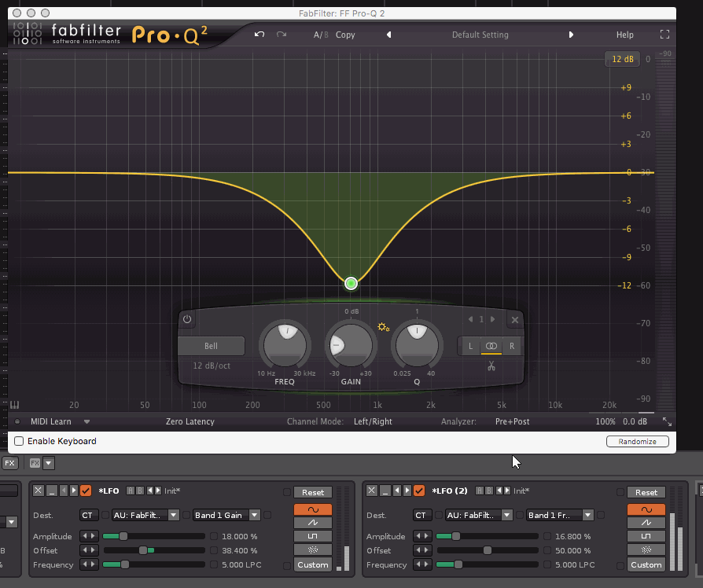Screen dimensions: 703x588
Task: Click the scissors icon in the band panel
Action: coord(491,366)
